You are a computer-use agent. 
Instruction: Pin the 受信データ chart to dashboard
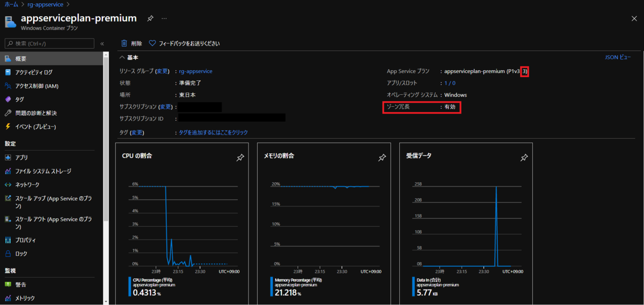[x=524, y=158]
